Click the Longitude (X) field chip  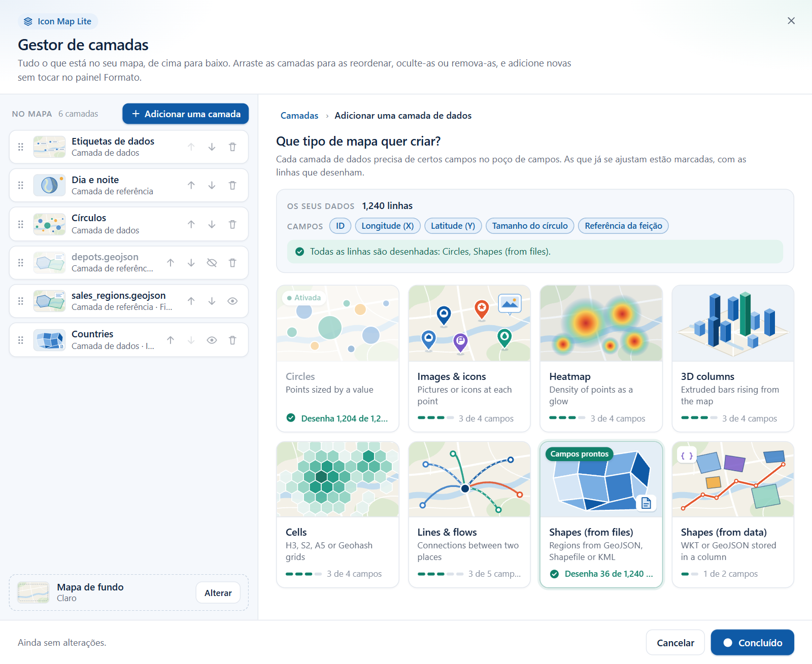pyautogui.click(x=388, y=226)
